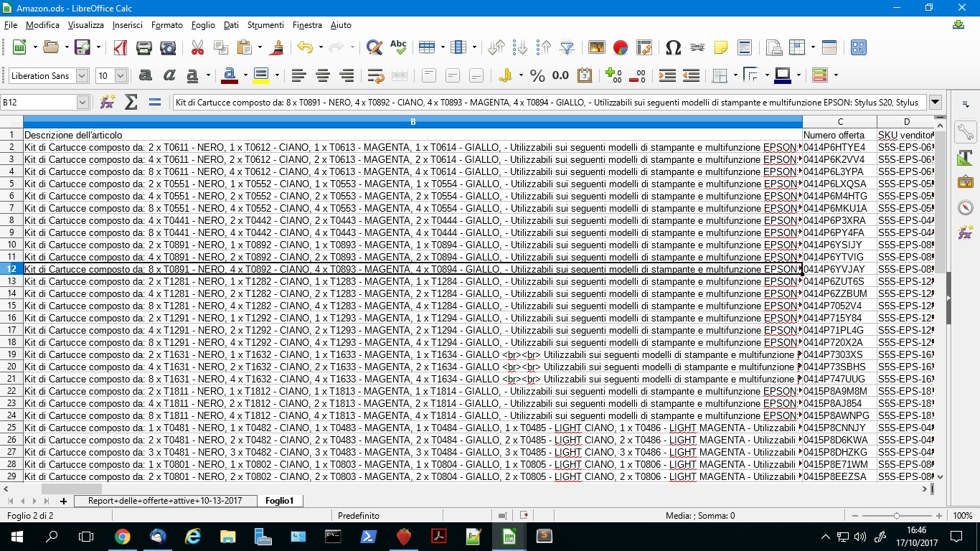Toggle Wrap Text
This screenshot has height=551, width=980.
click(375, 75)
